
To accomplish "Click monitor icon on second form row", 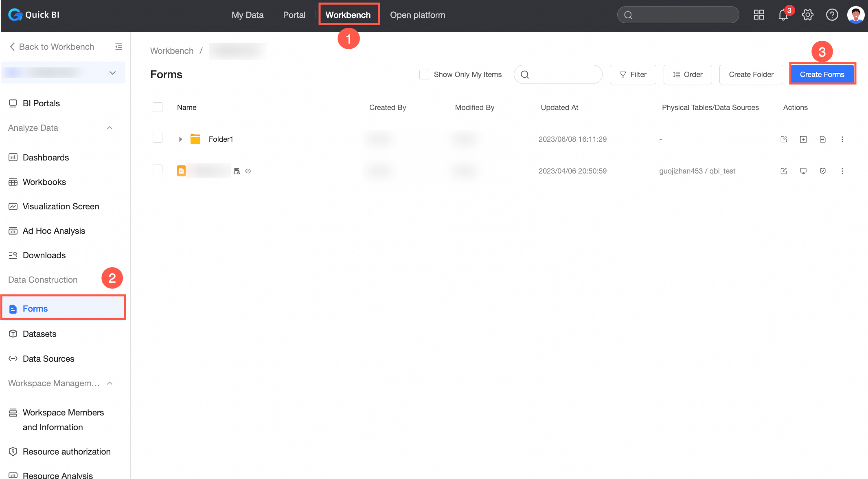I will click(803, 171).
